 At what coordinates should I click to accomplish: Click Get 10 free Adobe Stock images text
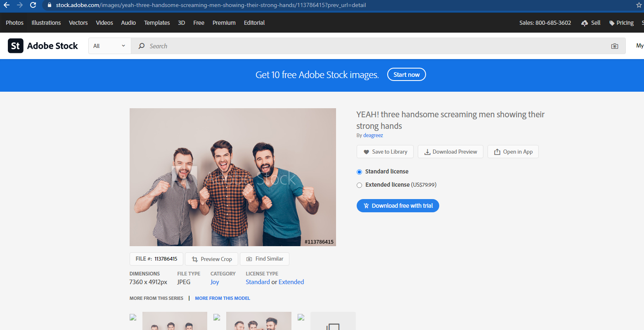click(317, 75)
